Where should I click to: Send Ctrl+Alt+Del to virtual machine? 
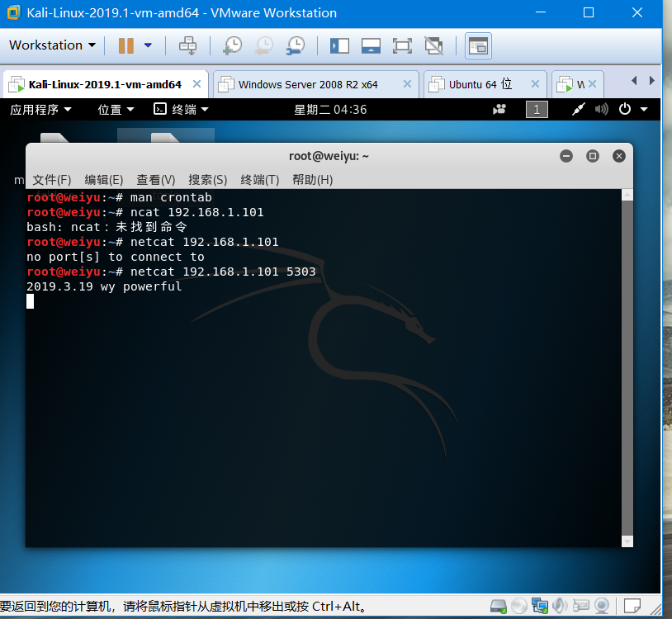(187, 45)
